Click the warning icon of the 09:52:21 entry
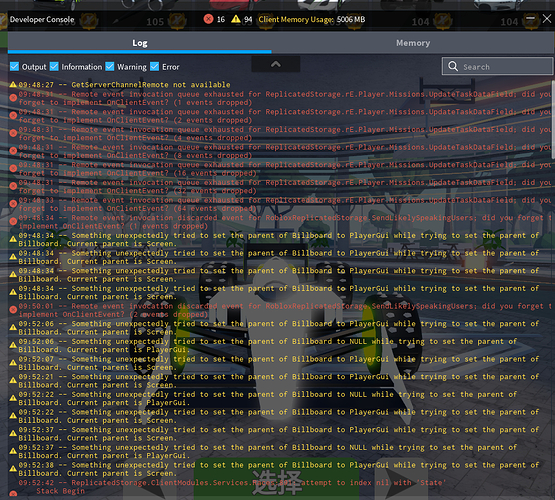 point(13,380)
